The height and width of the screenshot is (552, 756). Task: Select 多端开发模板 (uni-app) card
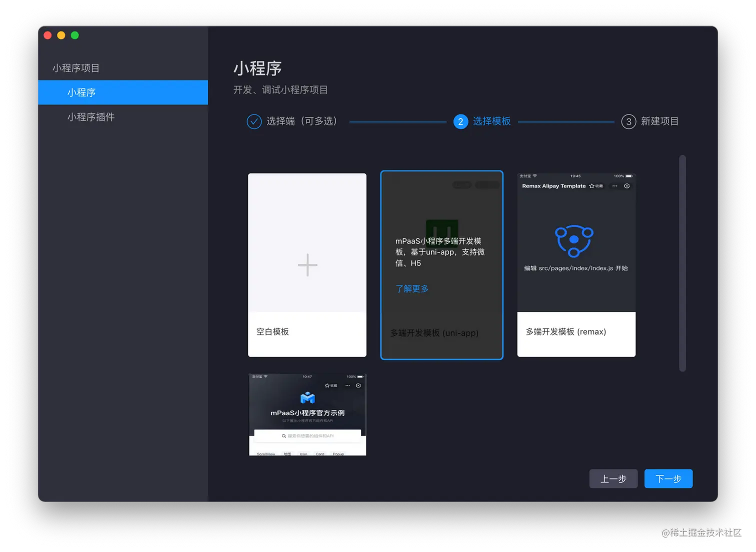tap(442, 265)
